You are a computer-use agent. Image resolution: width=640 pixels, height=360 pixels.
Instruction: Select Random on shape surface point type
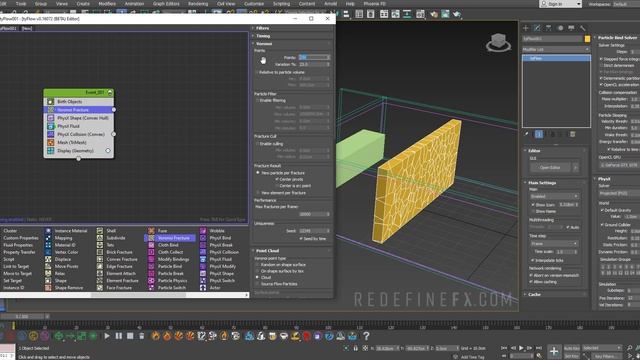tap(257, 265)
